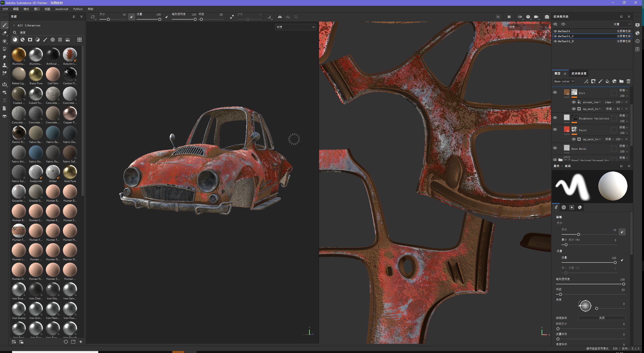Screen dimensions: 644x353
Task: Click the Paint layer red color swatch
Action: click(567, 129)
